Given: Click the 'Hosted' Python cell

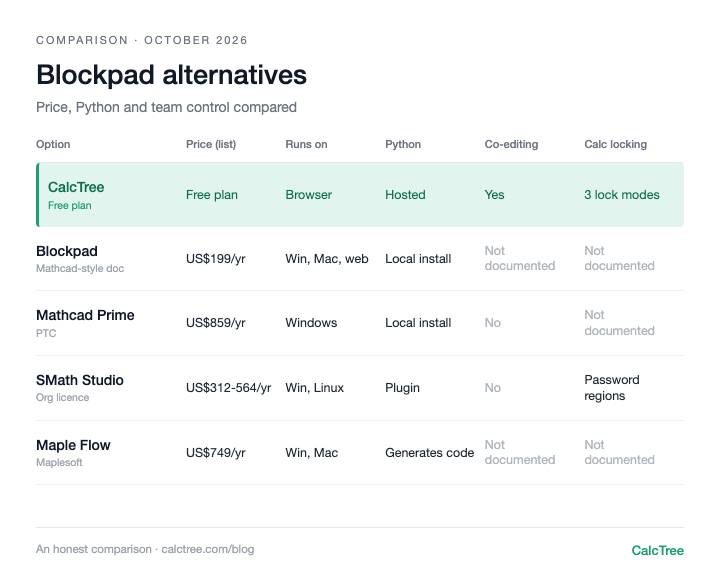Looking at the screenshot, I should point(405,195).
